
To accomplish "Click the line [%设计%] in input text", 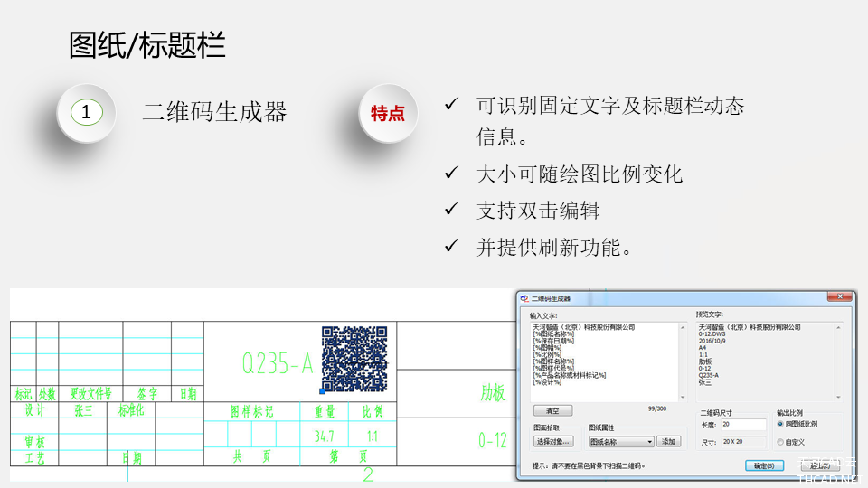I will 547,381.
